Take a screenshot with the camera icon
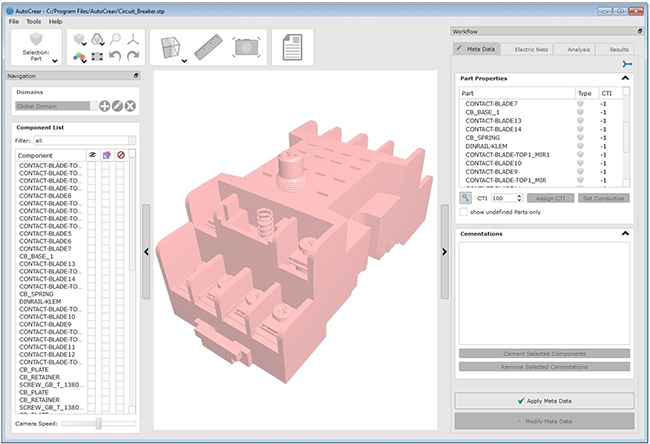 [x=247, y=47]
